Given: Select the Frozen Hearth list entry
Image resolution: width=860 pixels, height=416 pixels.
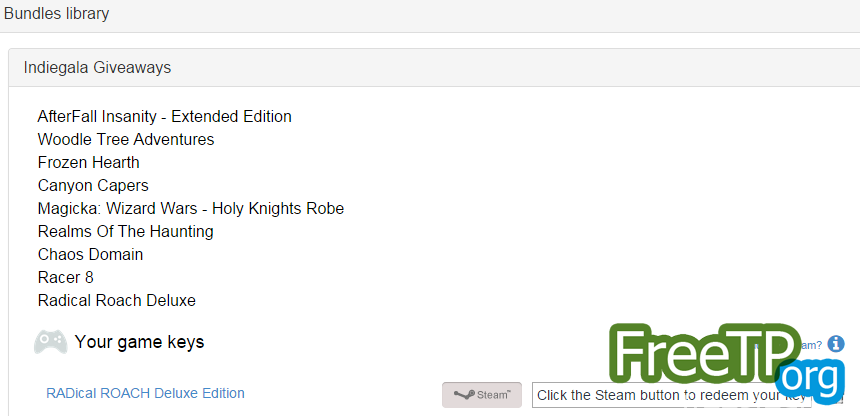Looking at the screenshot, I should 88,162.
